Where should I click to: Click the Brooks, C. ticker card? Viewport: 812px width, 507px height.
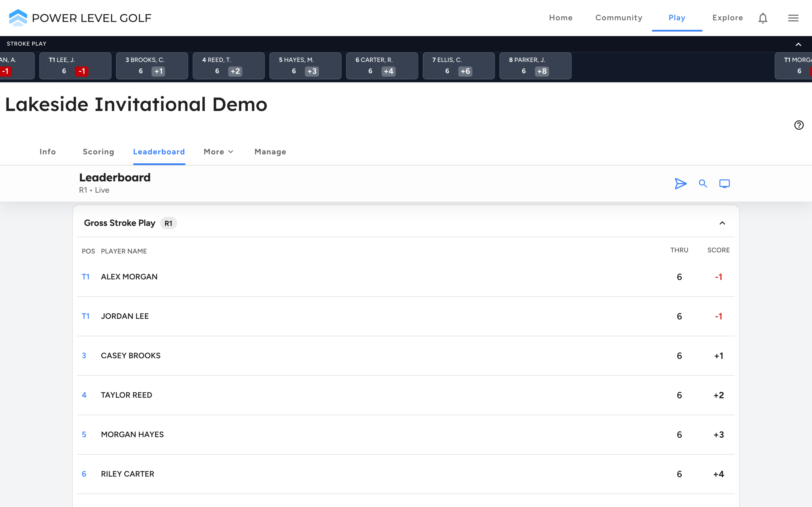pyautogui.click(x=152, y=66)
